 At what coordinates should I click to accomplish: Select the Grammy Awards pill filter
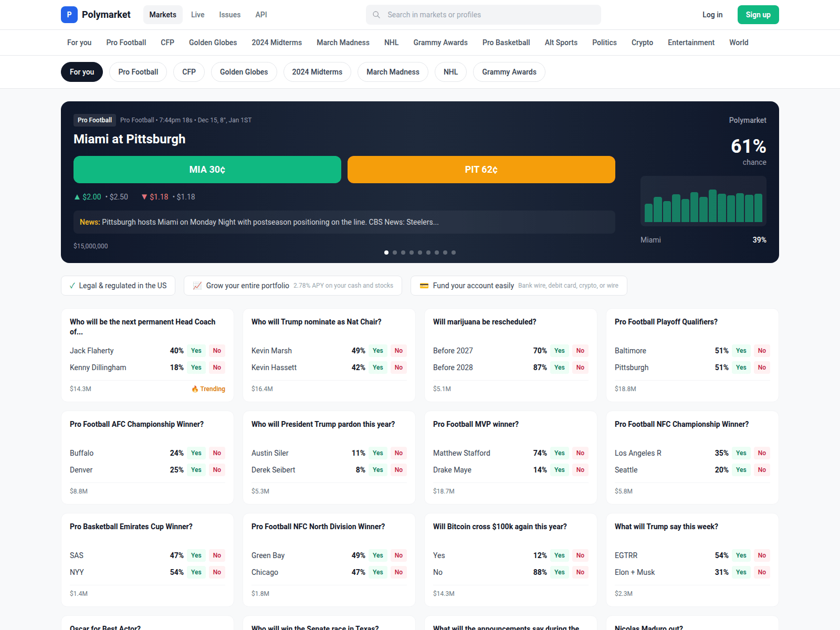509,72
